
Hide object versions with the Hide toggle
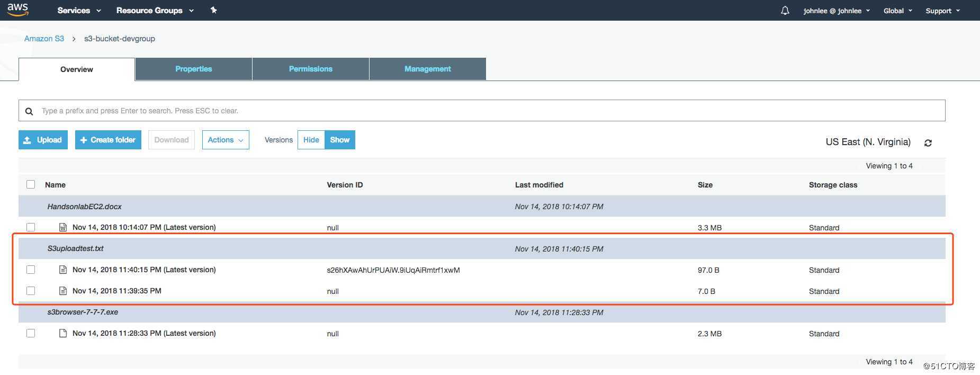311,140
